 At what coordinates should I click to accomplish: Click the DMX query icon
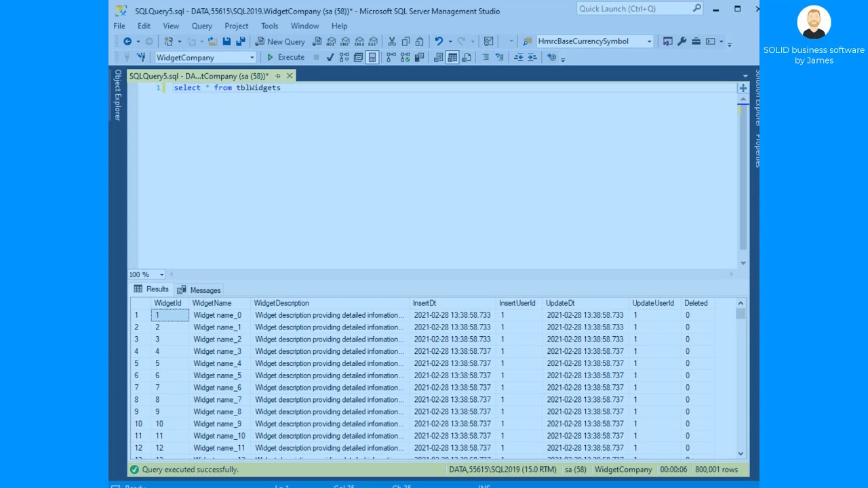[x=345, y=41]
